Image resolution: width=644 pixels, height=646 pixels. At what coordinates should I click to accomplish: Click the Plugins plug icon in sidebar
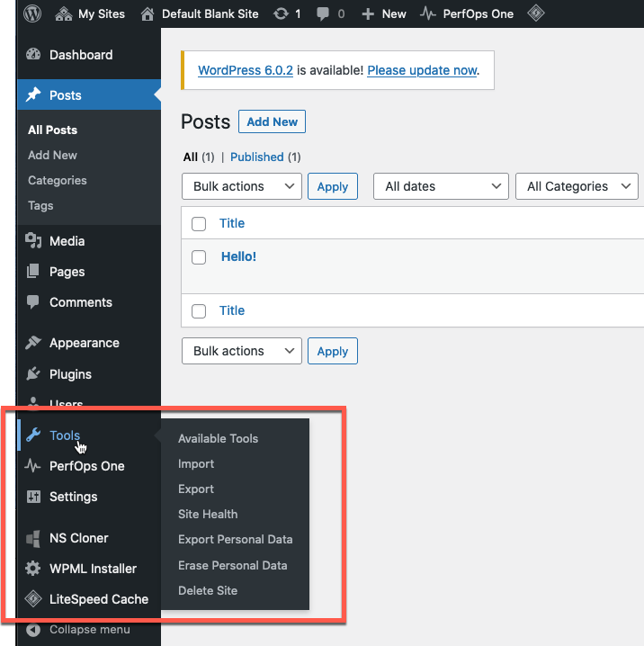[33, 374]
